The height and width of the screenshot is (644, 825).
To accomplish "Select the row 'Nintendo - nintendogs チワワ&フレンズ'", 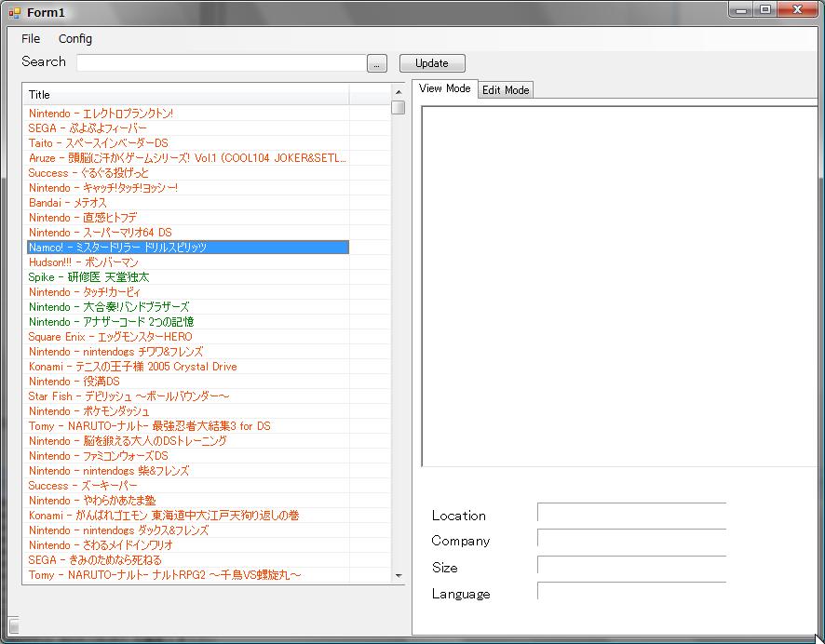I will click(188, 352).
